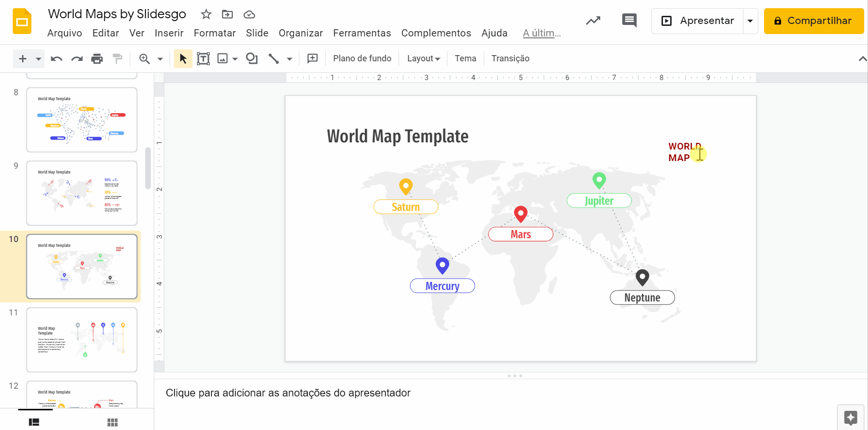868x430 pixels.
Task: Select the Saturn label box
Action: coord(406,207)
